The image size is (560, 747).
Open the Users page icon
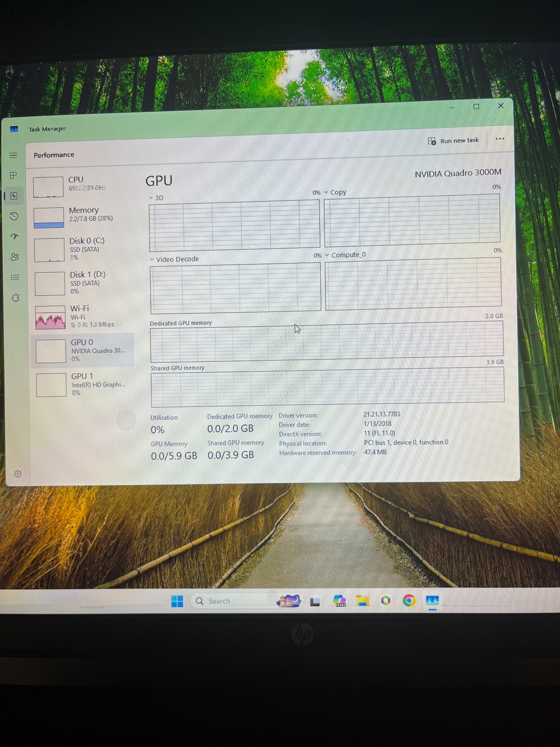coord(15,257)
